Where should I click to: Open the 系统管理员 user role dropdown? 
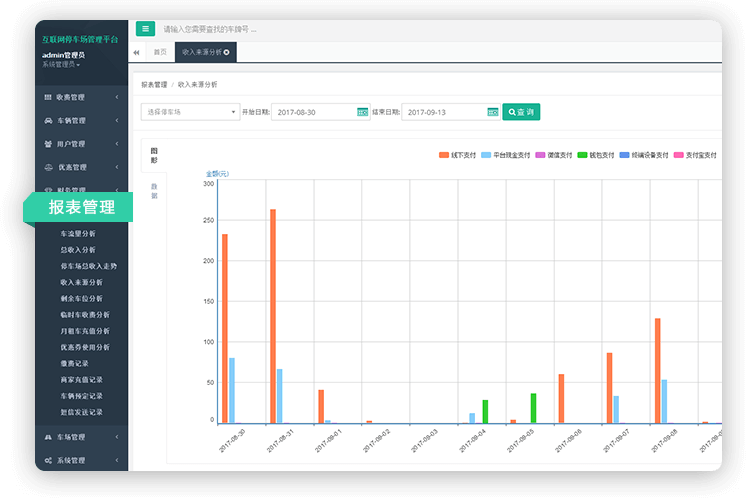tap(61, 64)
